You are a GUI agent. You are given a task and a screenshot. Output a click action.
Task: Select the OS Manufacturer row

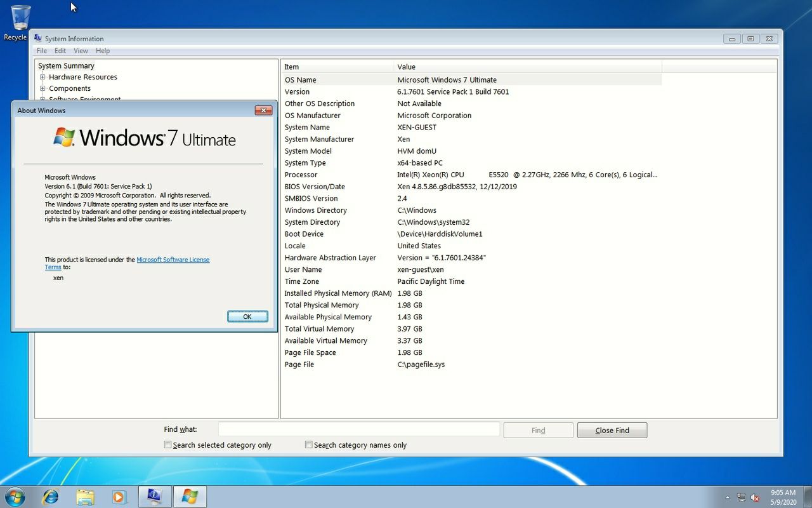pos(471,116)
